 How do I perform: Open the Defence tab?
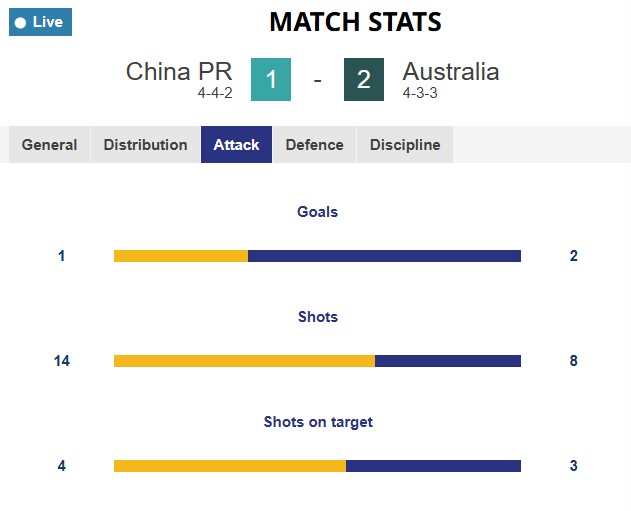coord(314,145)
